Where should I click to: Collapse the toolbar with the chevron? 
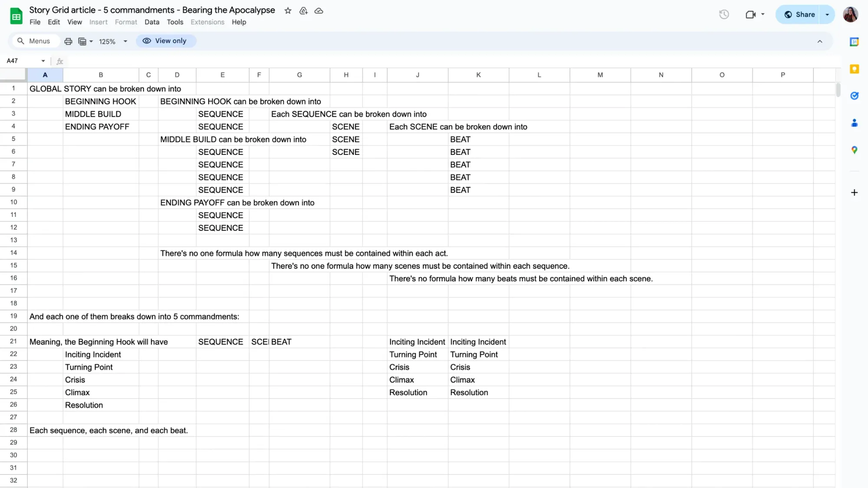point(820,41)
